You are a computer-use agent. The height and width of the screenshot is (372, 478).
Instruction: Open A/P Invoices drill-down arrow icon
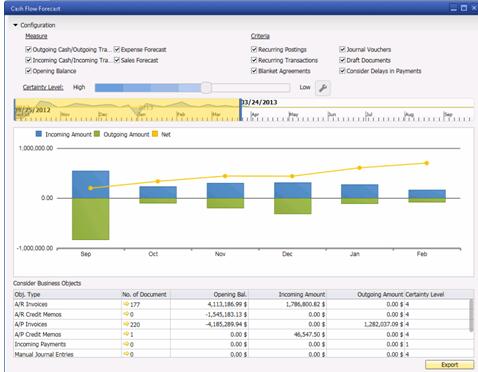coord(126,324)
